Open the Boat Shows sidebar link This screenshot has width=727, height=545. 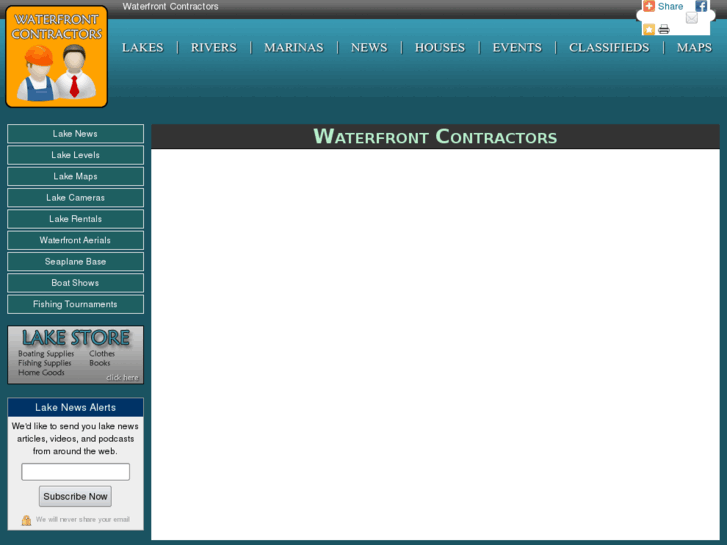coord(75,283)
